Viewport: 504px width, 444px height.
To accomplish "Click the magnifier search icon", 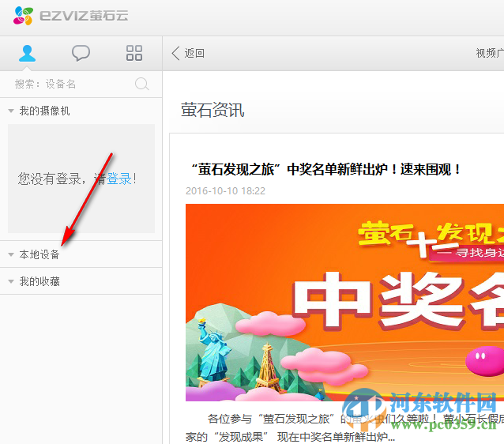I will point(141,84).
